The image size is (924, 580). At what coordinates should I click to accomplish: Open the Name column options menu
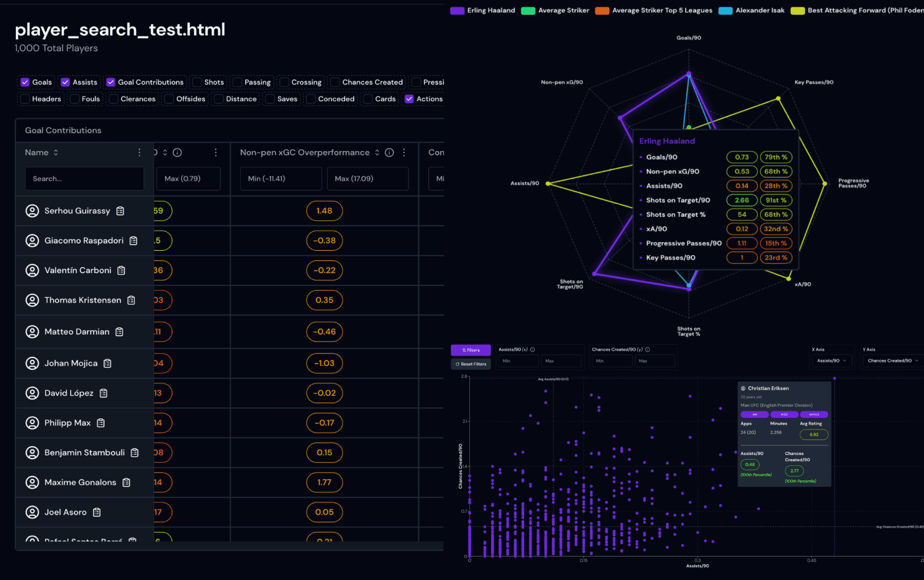point(139,152)
